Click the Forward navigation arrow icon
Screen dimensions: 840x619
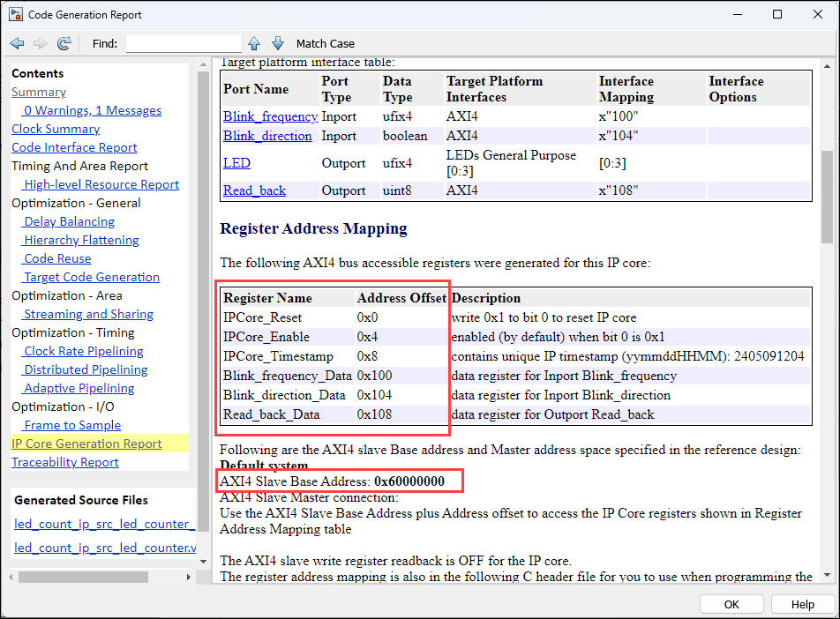point(40,43)
